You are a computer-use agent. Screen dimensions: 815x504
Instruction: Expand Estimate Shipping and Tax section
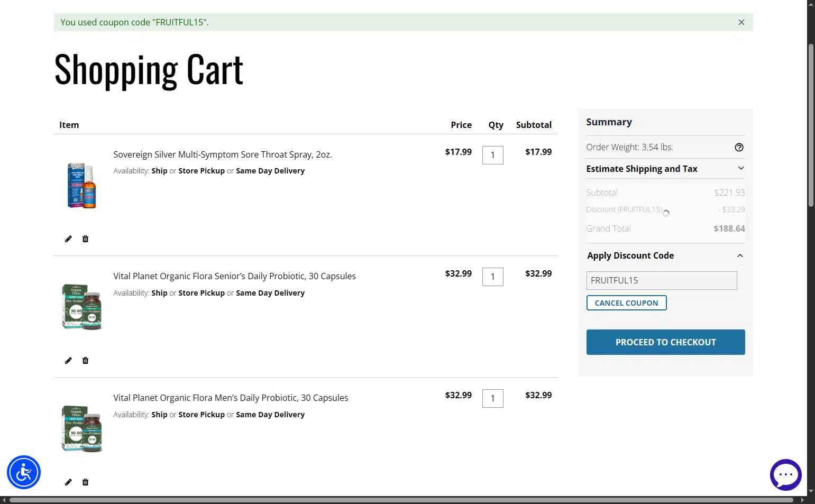(x=665, y=169)
